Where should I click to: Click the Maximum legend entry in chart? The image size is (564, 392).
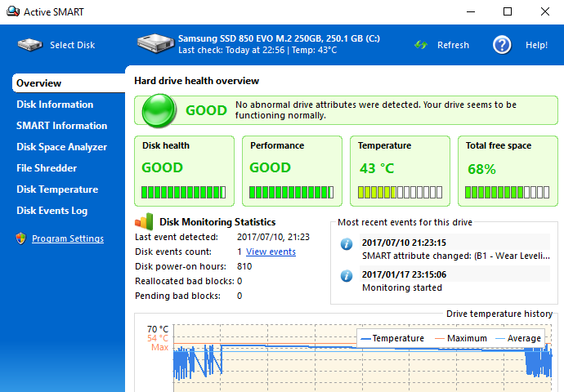(x=461, y=338)
